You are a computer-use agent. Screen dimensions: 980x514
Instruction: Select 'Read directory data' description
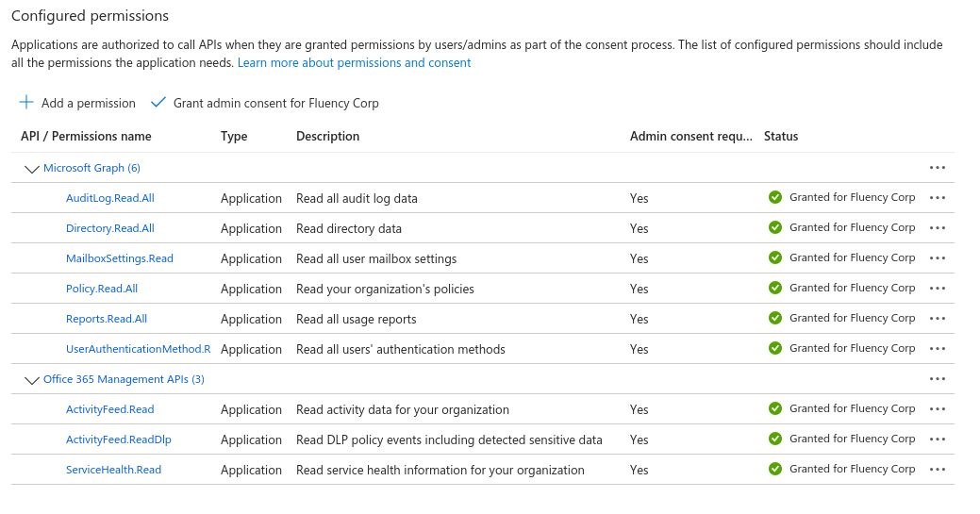point(349,228)
